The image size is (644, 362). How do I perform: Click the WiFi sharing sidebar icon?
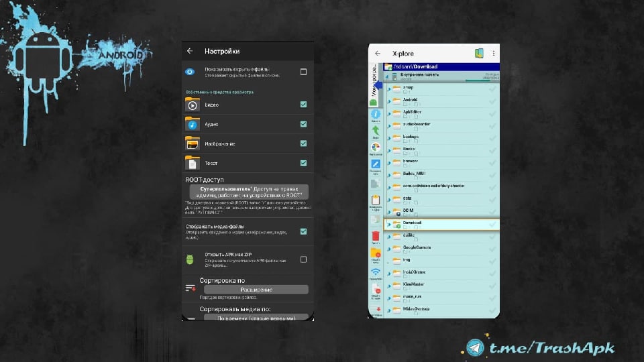coord(376,271)
